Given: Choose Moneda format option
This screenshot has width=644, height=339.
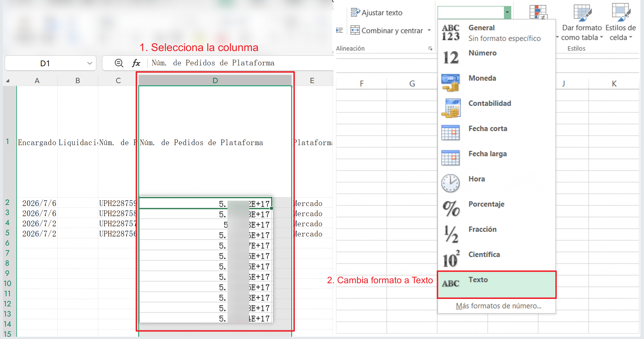Looking at the screenshot, I should click(x=497, y=83).
